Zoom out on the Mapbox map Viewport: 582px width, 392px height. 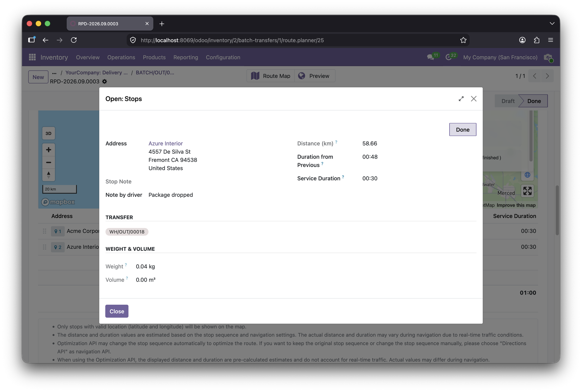(48, 162)
